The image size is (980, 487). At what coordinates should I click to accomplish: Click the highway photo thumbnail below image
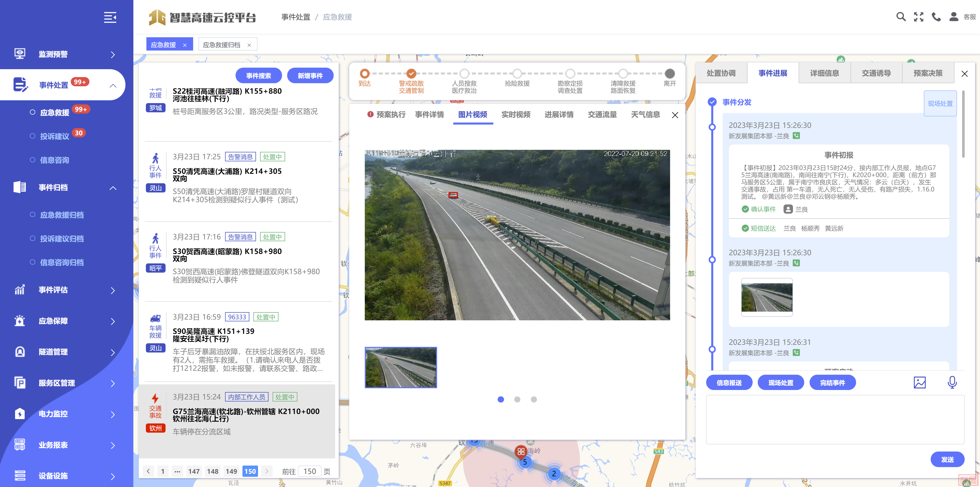(401, 367)
